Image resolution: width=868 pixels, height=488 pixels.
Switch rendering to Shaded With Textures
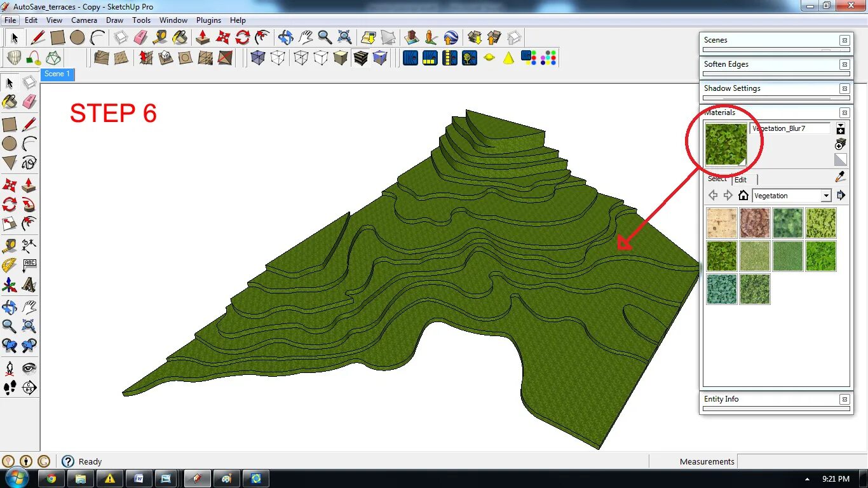(x=361, y=57)
